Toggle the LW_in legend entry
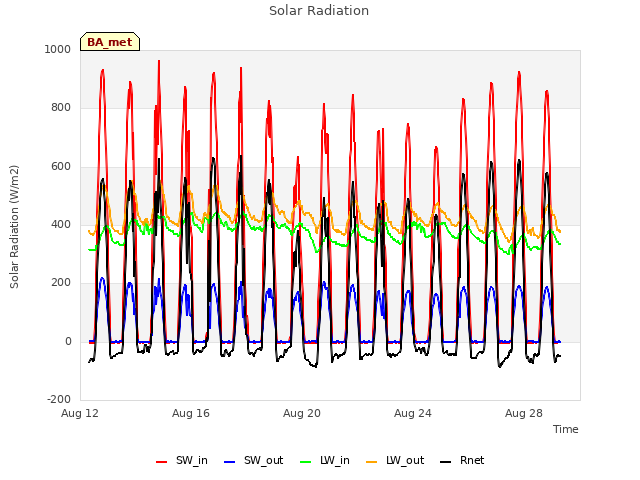The height and width of the screenshot is (480, 640). 325,461
